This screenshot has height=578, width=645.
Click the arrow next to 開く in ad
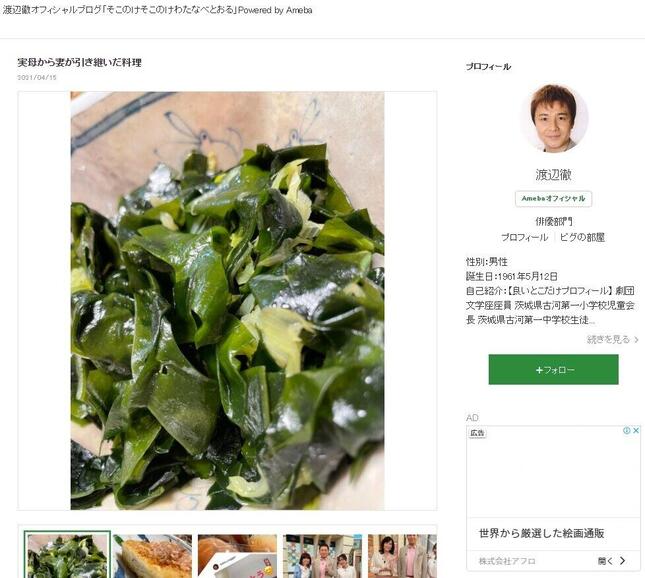[622, 561]
